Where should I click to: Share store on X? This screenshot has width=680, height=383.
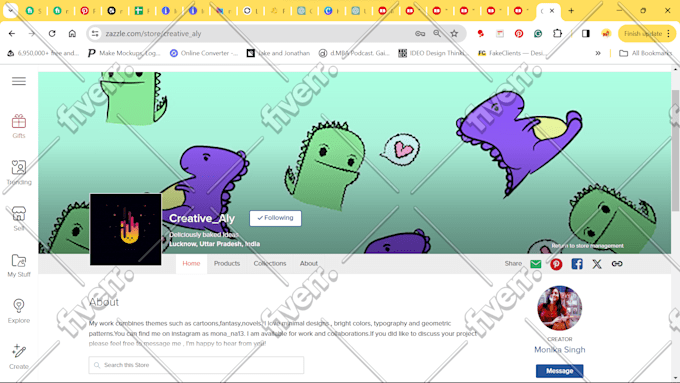pos(597,264)
